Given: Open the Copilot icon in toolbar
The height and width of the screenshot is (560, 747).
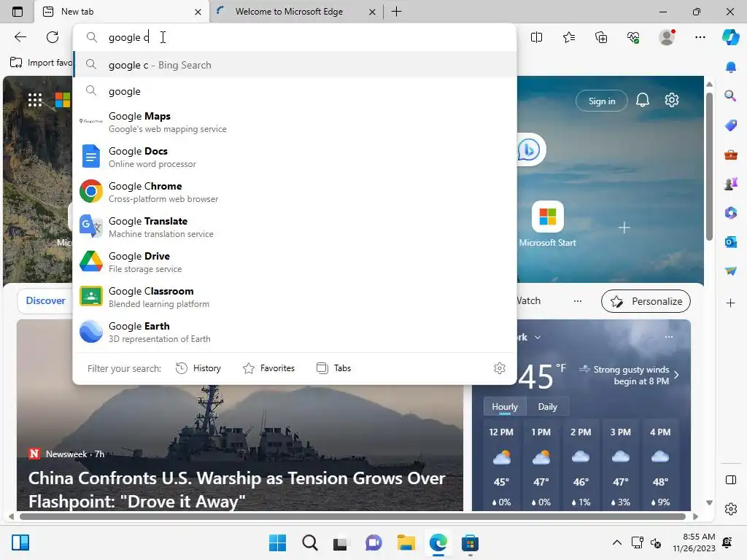Looking at the screenshot, I should [730, 37].
